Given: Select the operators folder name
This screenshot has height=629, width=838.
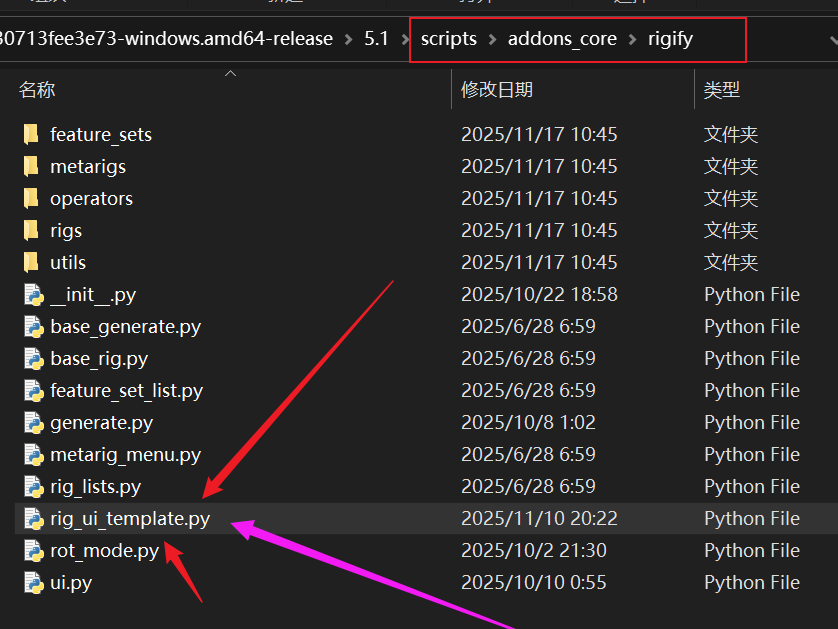Looking at the screenshot, I should [91, 199].
